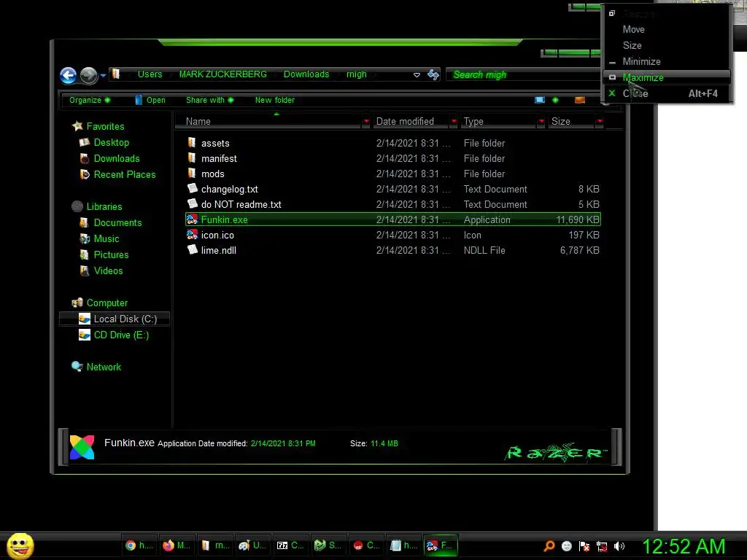Select the migh breadcrumb segment
Viewport: 747px width, 560px height.
pyautogui.click(x=356, y=74)
